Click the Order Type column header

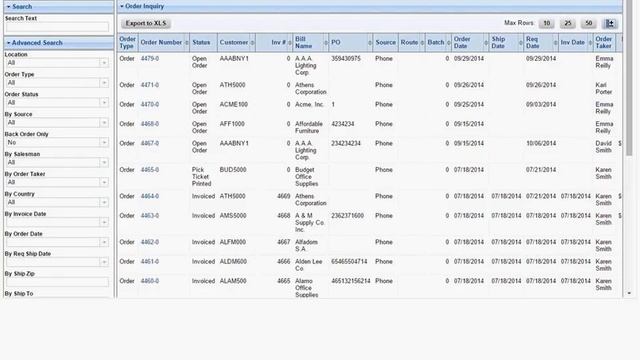(127, 42)
